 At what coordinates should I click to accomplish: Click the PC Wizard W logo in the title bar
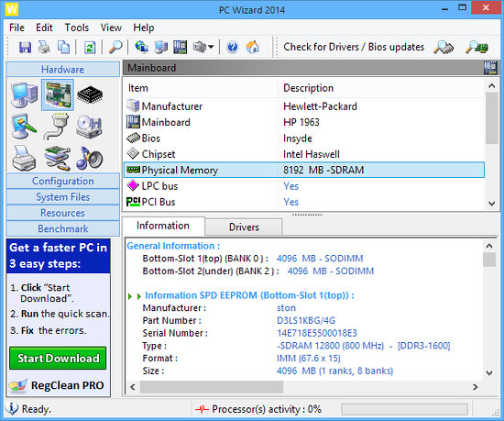tap(11, 9)
